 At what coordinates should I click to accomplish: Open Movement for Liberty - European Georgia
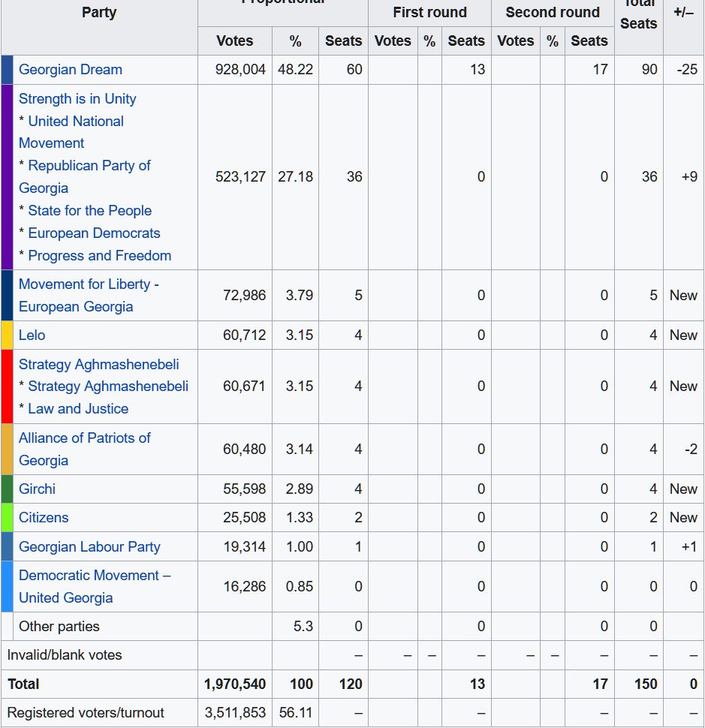pos(88,284)
